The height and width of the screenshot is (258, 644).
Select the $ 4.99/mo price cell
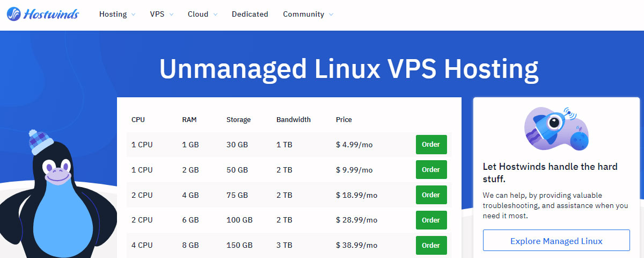click(x=354, y=145)
